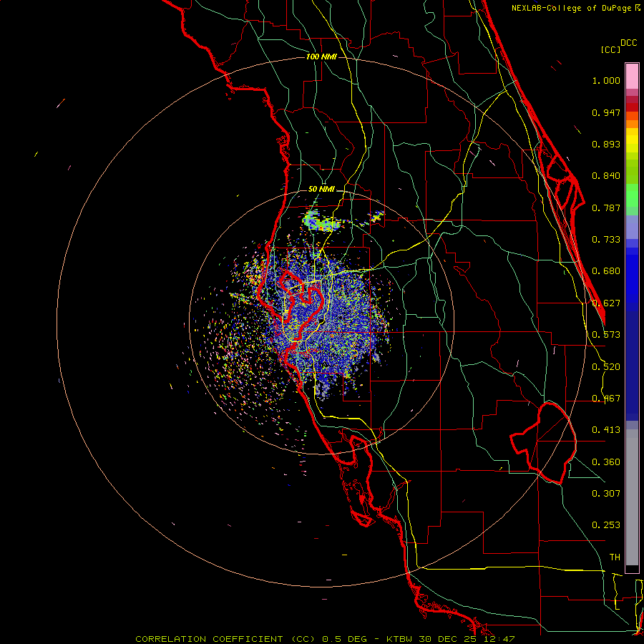Viewport: 644px width, 644px height.
Task: Pick the bright green swatch above 0.787
Action: 632,195
